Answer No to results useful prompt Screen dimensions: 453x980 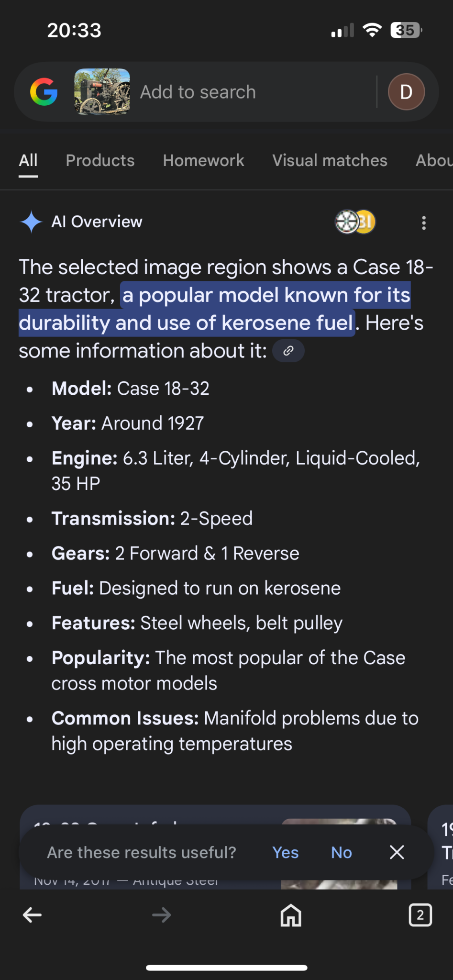click(342, 852)
